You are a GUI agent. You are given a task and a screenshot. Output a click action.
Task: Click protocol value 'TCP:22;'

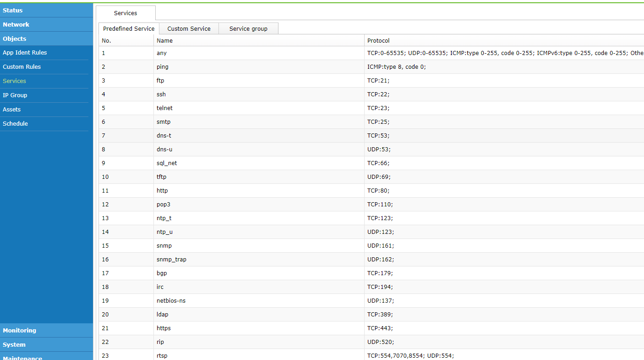pos(378,94)
